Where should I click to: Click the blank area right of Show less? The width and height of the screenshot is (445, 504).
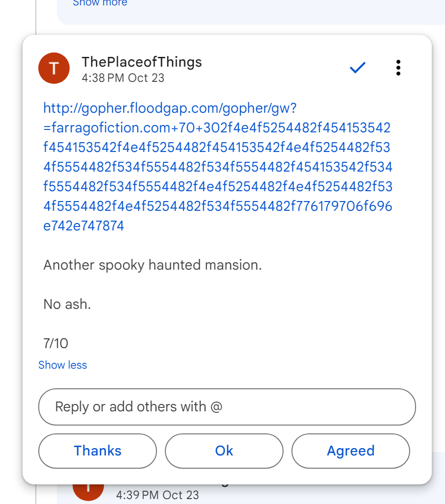tap(245, 365)
